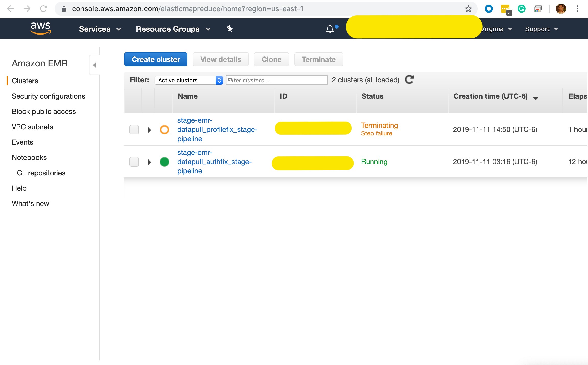
Task: Click the Terminate button for selected cluster
Action: point(318,59)
